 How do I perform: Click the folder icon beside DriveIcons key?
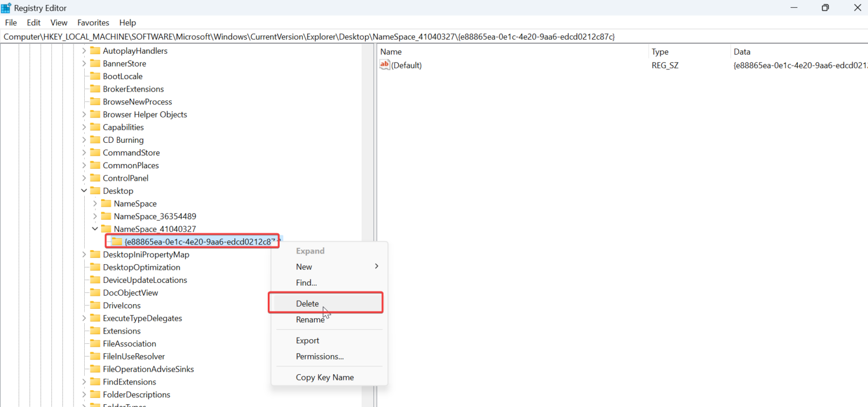pyautogui.click(x=96, y=305)
